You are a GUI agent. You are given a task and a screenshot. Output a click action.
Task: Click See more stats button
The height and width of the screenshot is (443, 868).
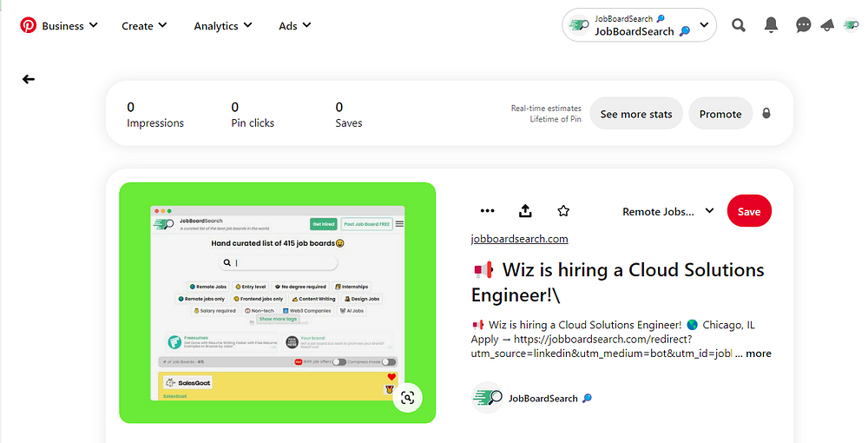click(x=636, y=114)
